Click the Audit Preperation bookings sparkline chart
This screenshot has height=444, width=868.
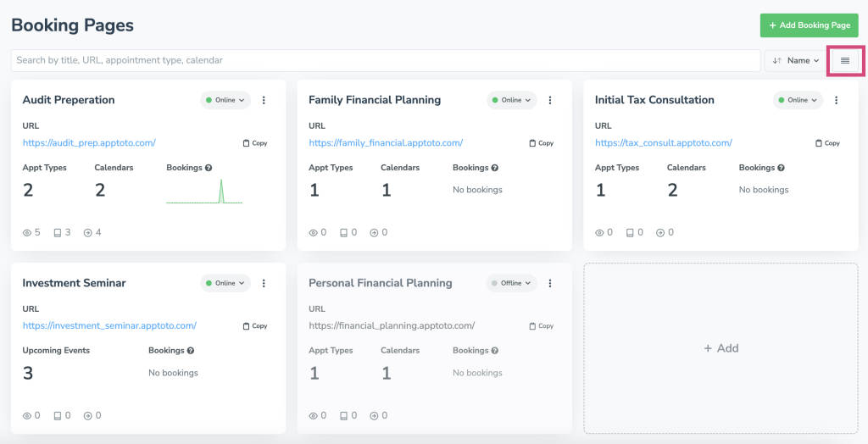point(204,191)
